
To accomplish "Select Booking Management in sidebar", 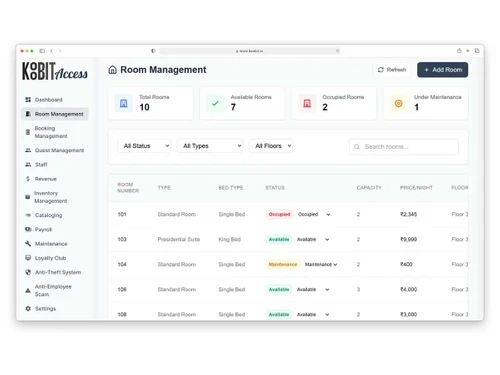I will [55, 132].
